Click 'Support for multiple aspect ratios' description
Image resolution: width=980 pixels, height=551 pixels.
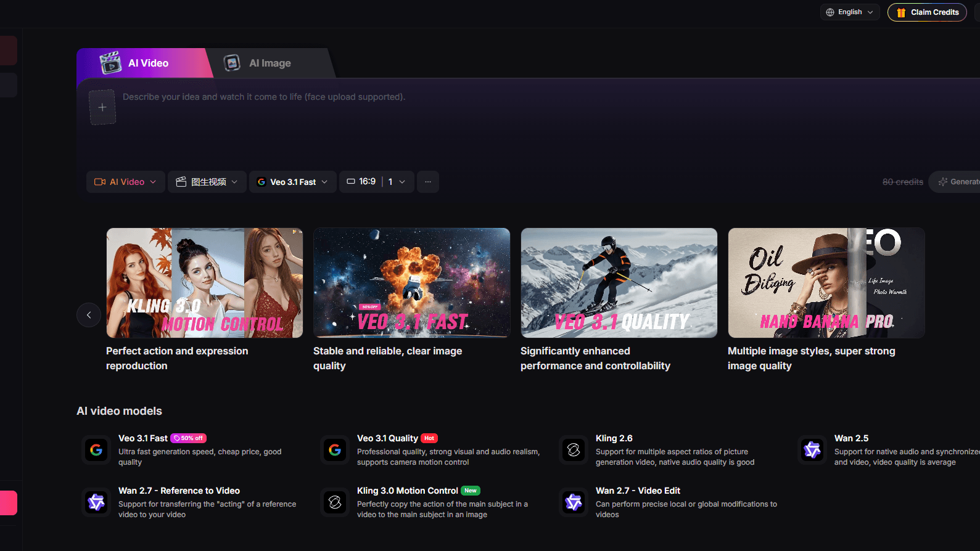[675, 457]
